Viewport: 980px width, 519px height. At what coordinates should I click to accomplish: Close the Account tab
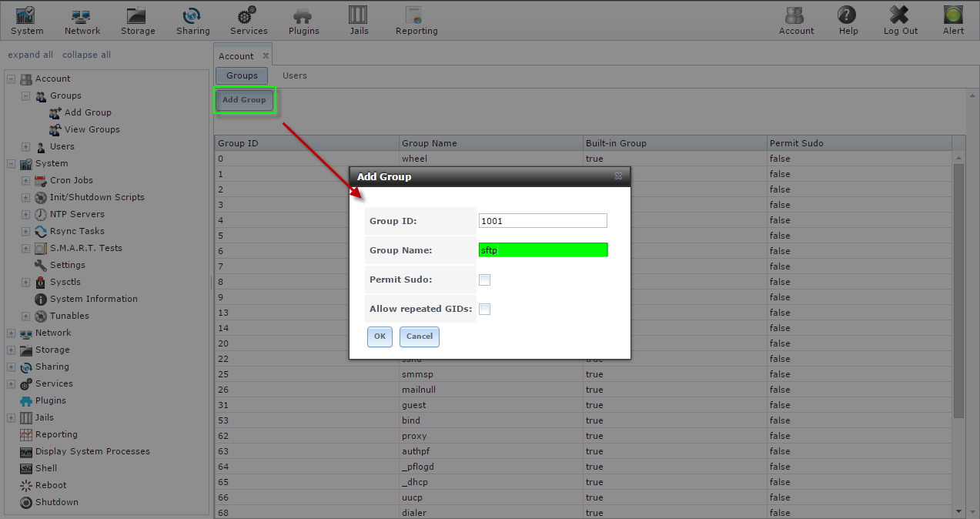pos(266,55)
